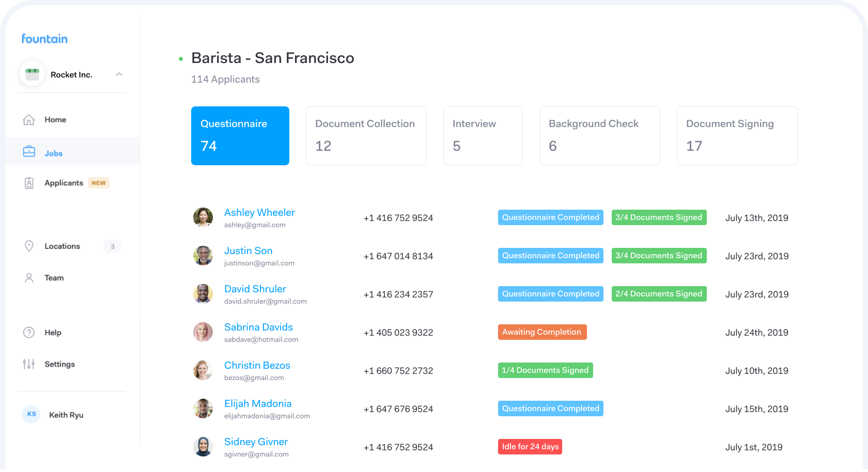The width and height of the screenshot is (868, 472).
Task: Click the Settings sliders icon
Action: coord(29,364)
